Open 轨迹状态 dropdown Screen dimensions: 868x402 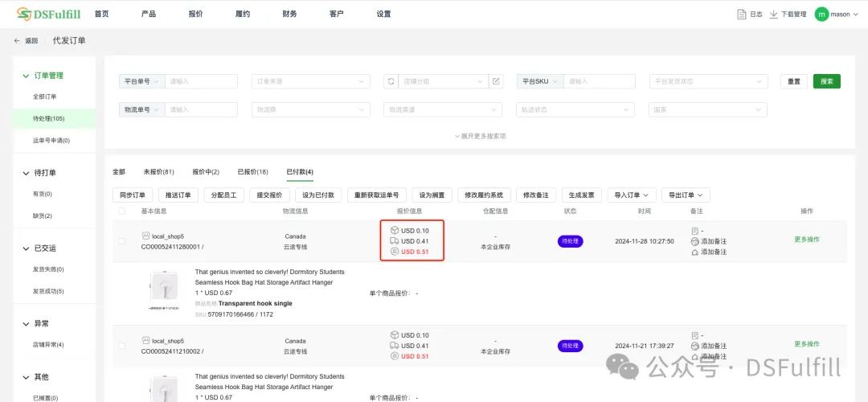tap(575, 109)
